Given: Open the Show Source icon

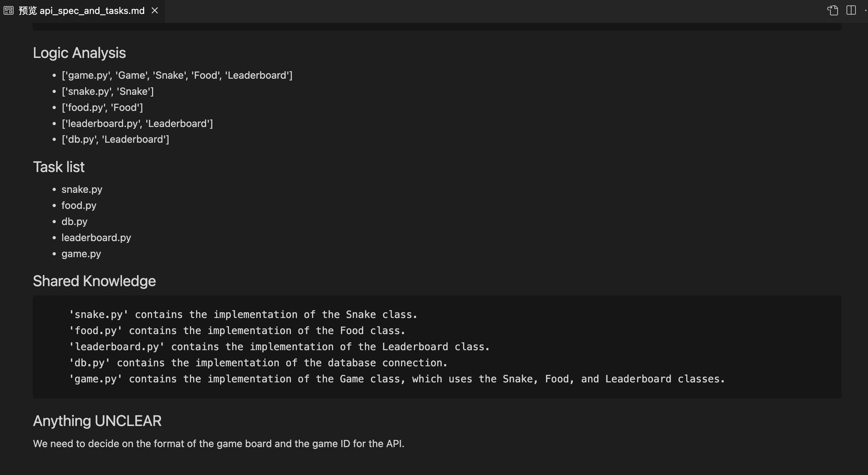Looking at the screenshot, I should [x=833, y=10].
